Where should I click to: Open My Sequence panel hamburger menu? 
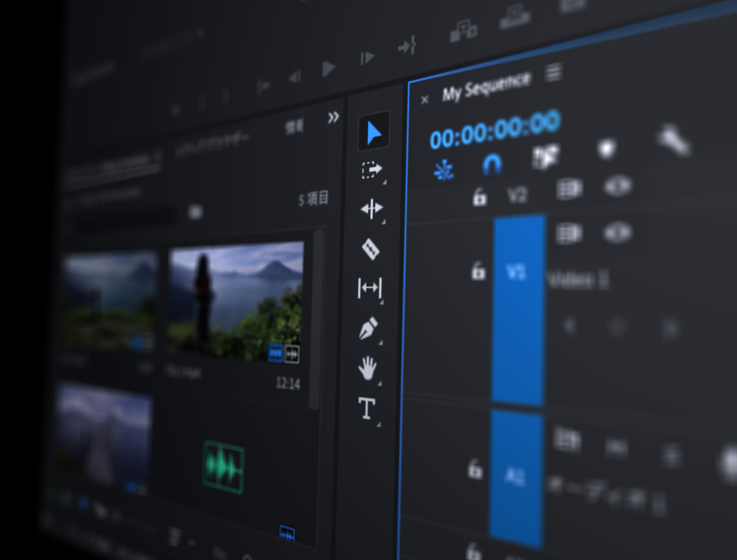[553, 72]
